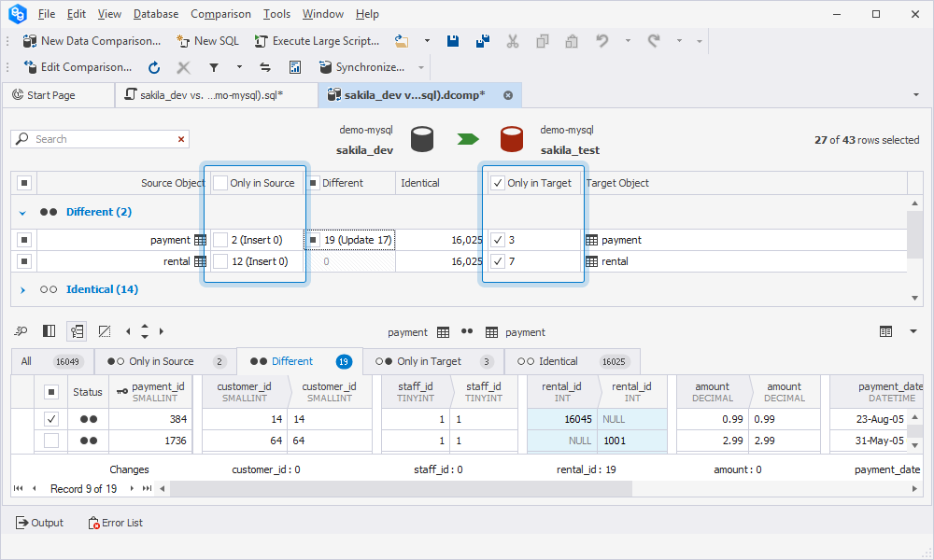Screen dimensions: 934x560
Task: Click New Data Comparison button
Action: click(92, 41)
